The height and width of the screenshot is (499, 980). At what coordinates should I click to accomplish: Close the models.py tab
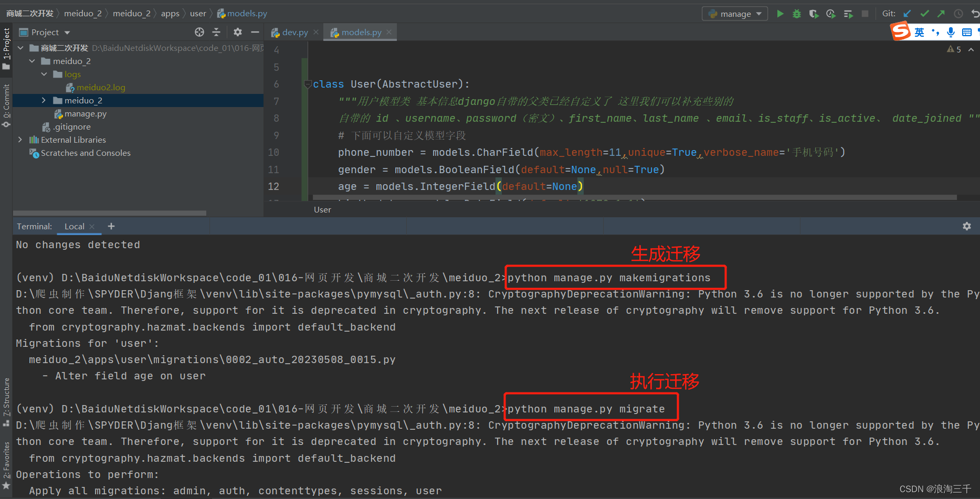pos(389,32)
